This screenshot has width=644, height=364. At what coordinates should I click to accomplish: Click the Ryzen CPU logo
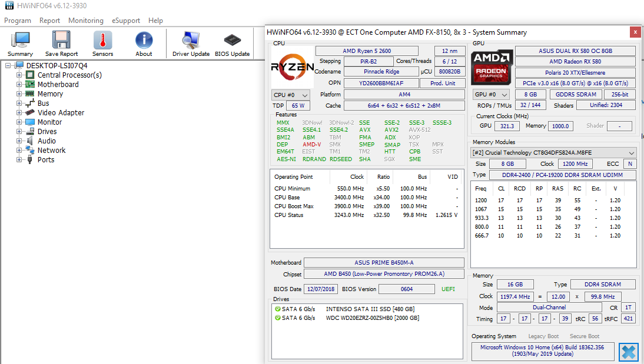292,67
